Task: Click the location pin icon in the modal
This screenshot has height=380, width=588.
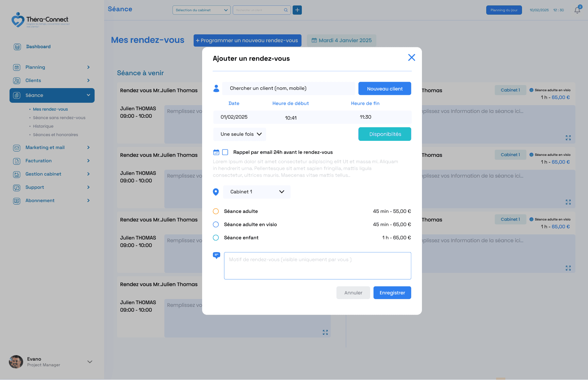Action: [x=216, y=192]
